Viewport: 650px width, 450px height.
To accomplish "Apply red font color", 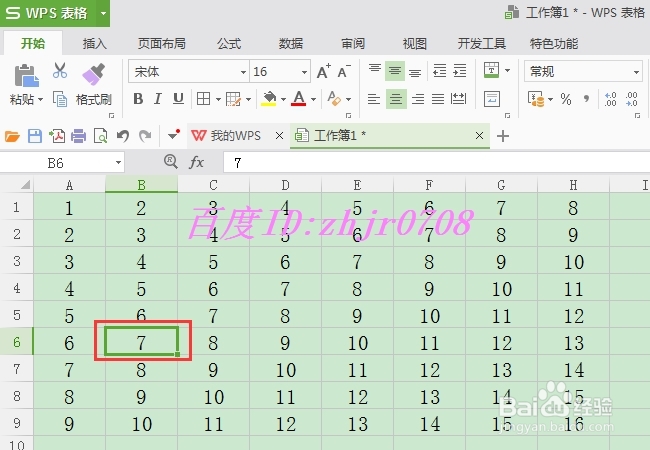I will tap(298, 99).
